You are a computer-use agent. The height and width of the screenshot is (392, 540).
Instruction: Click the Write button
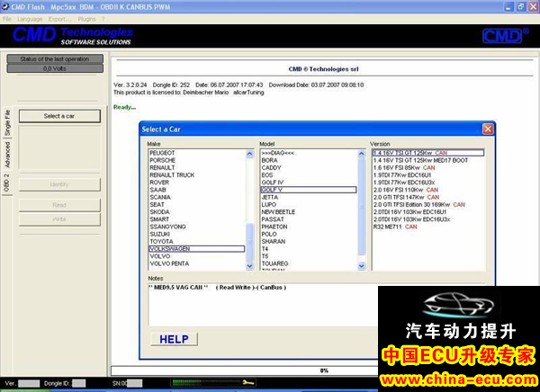click(59, 219)
